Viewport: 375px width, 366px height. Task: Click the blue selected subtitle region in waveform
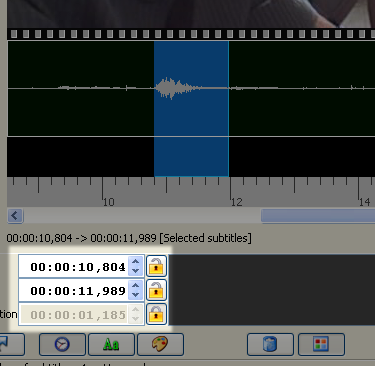pyautogui.click(x=191, y=109)
